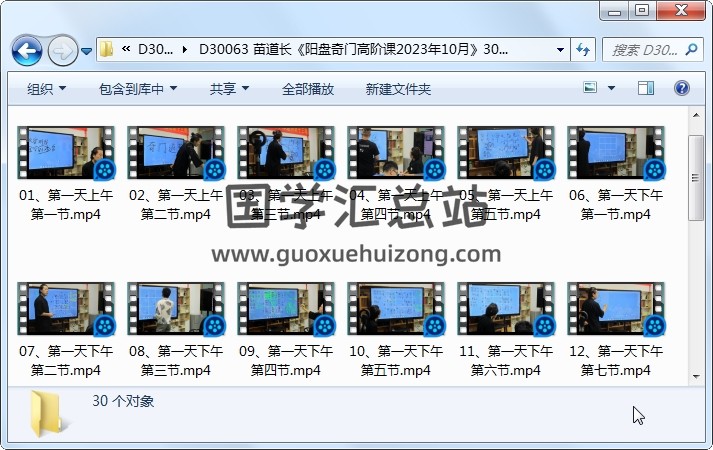The width and height of the screenshot is (713, 450).
Task: Expand the address bar history dropdown
Action: pos(560,50)
